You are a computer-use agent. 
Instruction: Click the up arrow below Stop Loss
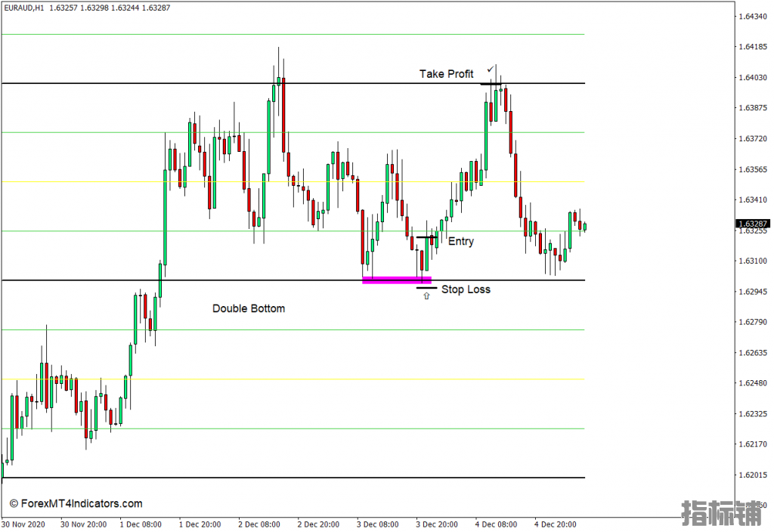[426, 296]
